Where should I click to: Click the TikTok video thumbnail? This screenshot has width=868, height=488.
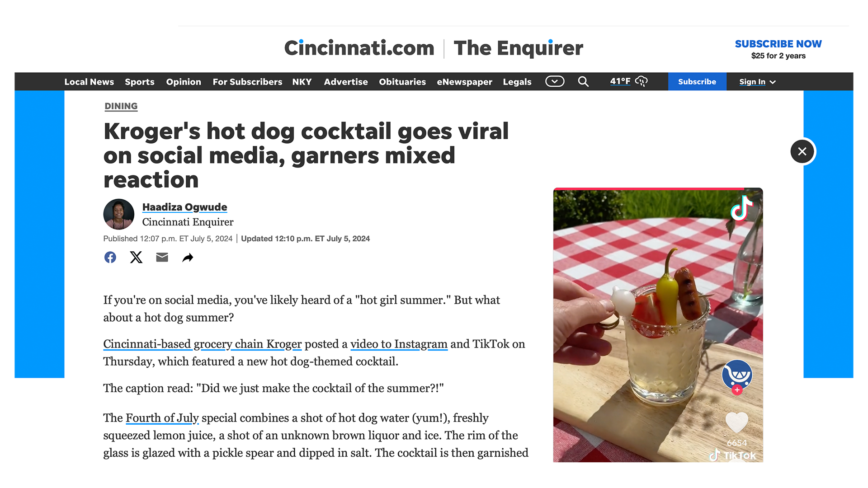658,325
